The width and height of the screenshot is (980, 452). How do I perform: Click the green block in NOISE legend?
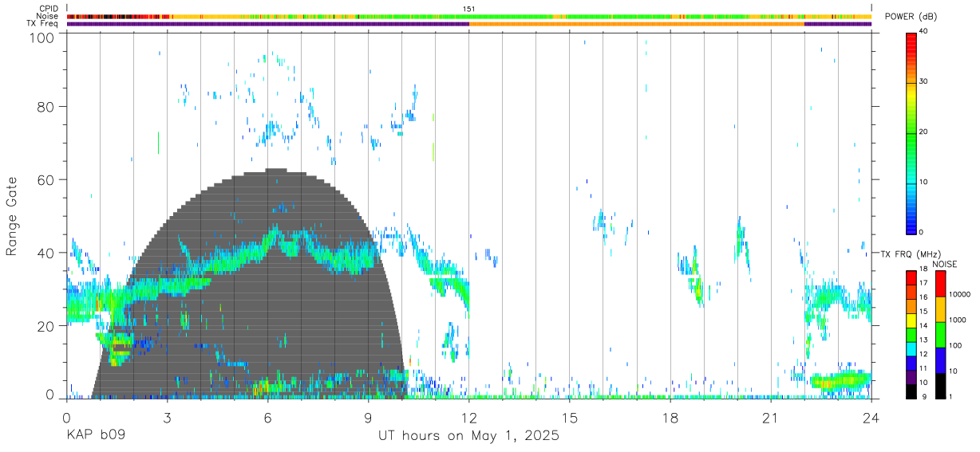click(940, 335)
